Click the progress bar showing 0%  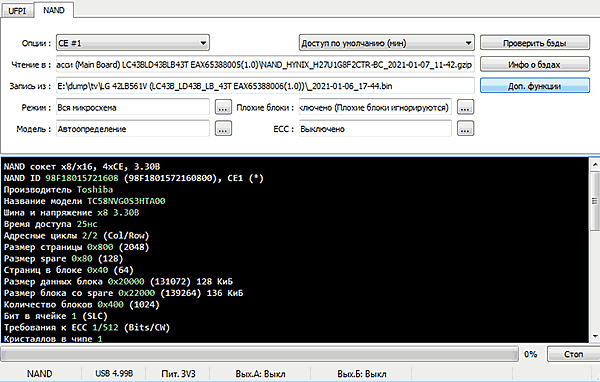tap(259, 354)
